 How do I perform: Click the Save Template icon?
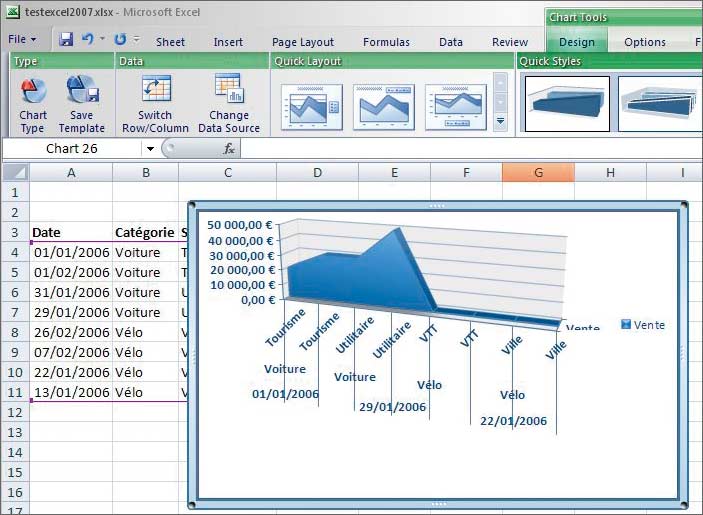click(81, 92)
